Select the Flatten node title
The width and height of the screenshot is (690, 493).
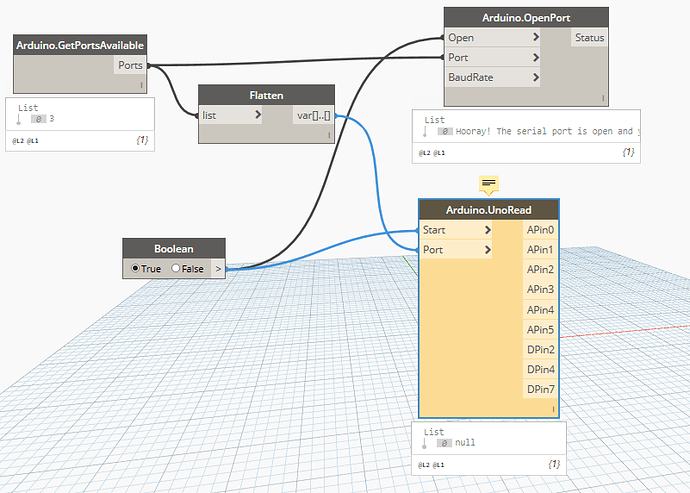pos(266,95)
